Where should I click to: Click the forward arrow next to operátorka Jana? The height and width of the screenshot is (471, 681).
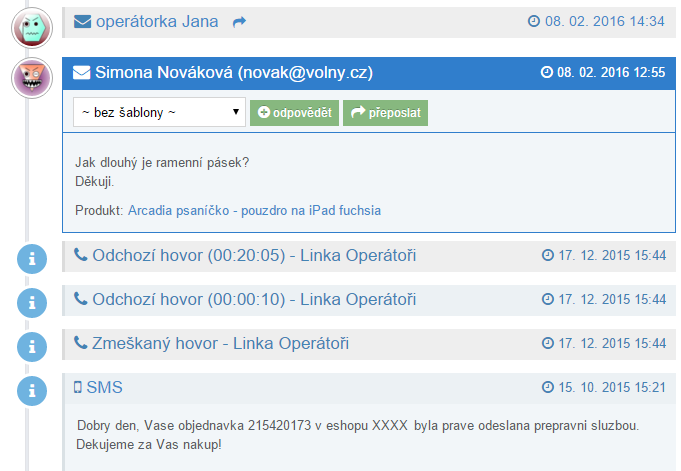point(238,21)
